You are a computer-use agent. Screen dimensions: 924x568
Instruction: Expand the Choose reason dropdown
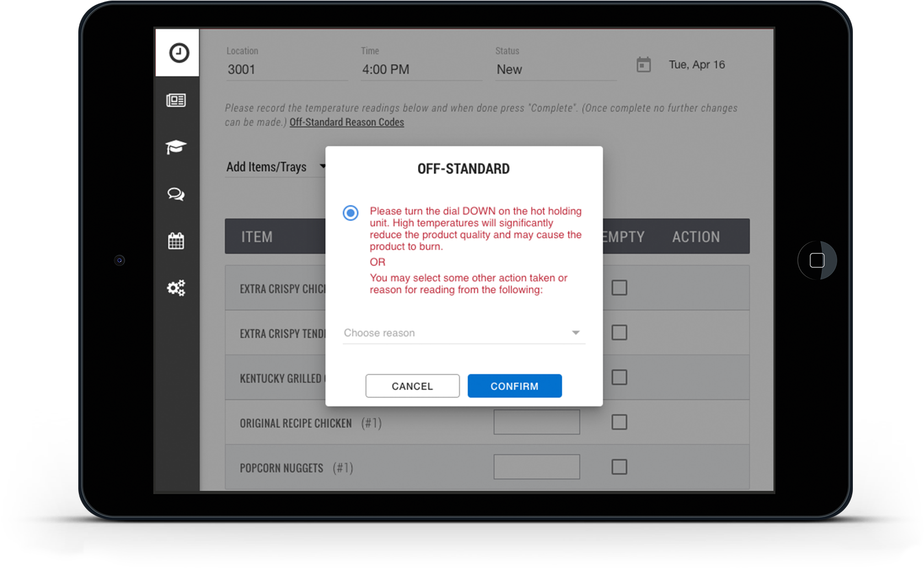click(463, 333)
